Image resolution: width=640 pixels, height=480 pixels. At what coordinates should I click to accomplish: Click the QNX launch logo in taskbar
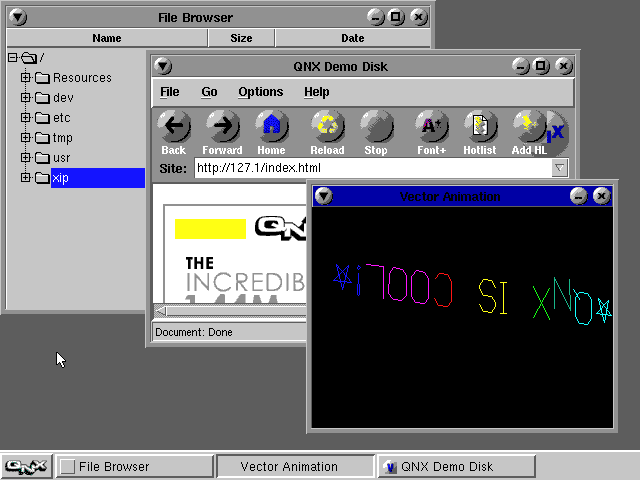point(26,466)
